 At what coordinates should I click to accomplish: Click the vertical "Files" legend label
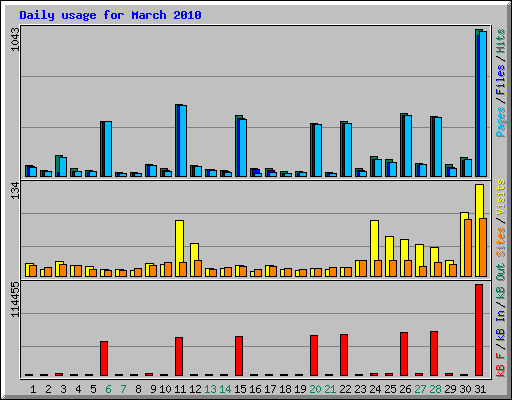pyautogui.click(x=501, y=80)
